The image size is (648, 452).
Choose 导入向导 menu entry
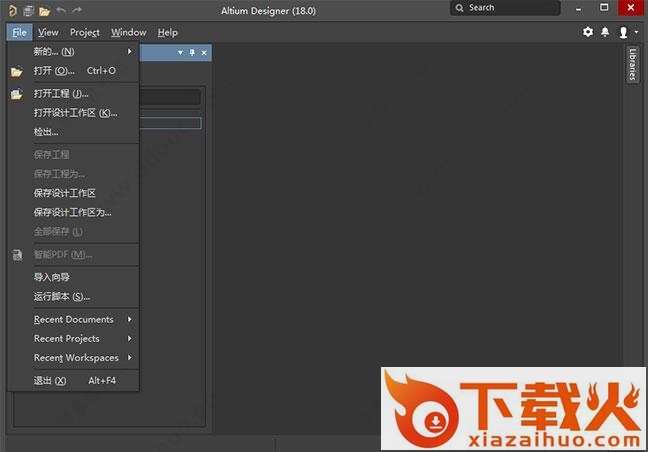pos(73,277)
